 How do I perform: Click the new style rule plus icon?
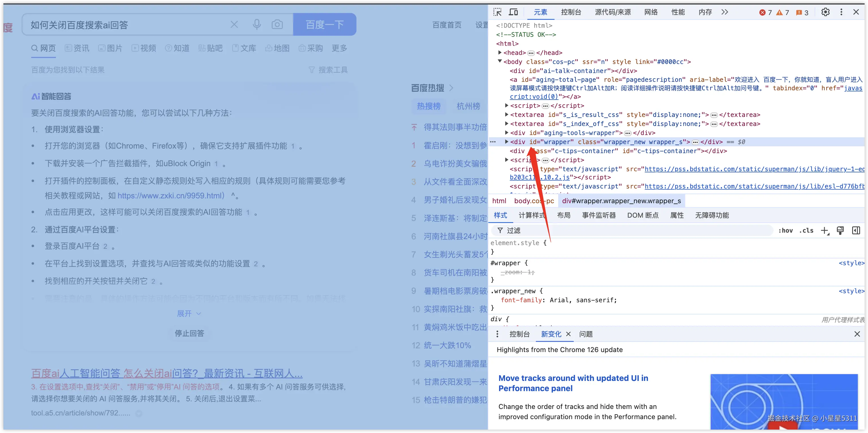[824, 230]
